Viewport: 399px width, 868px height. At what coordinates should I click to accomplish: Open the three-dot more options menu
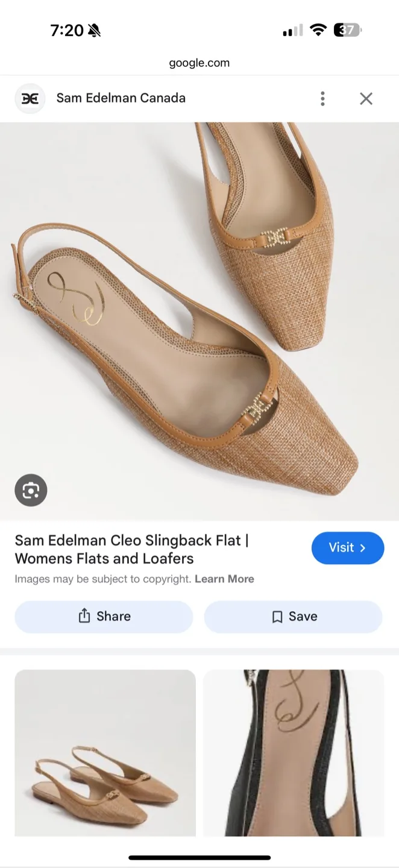[x=323, y=98]
